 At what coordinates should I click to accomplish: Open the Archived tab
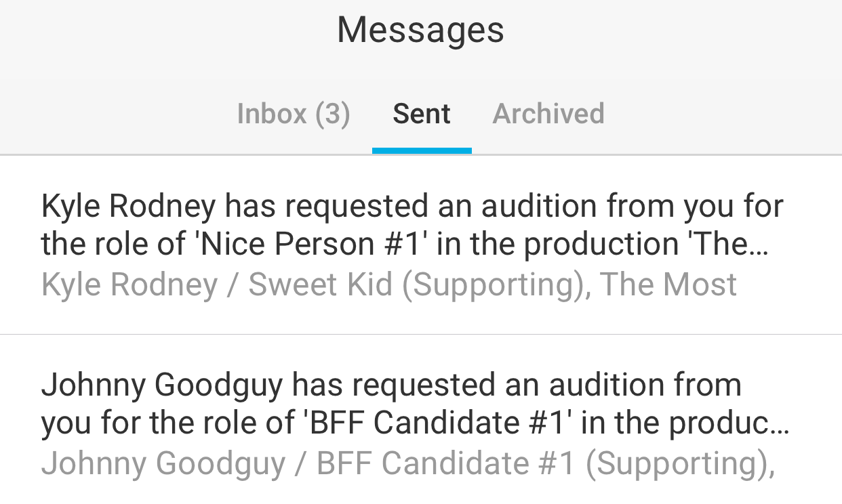click(548, 114)
